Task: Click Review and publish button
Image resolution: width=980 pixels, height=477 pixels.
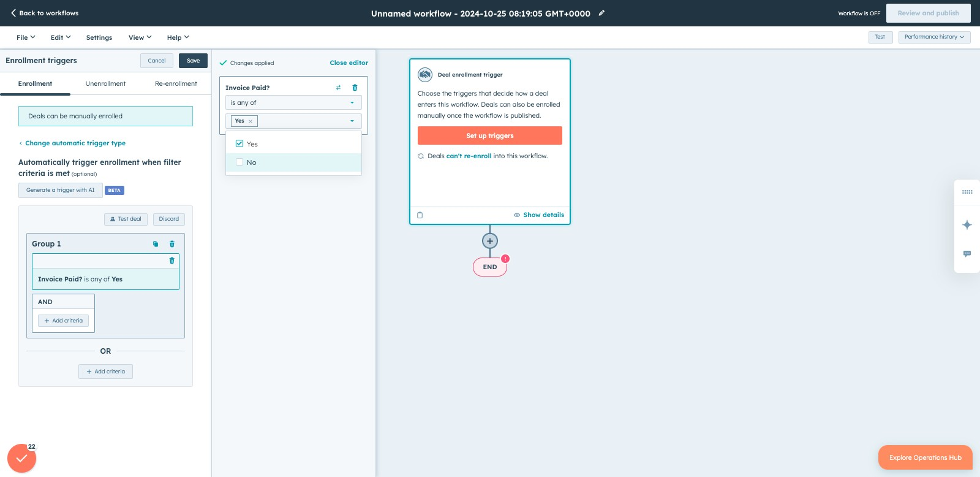Action: 929,13
